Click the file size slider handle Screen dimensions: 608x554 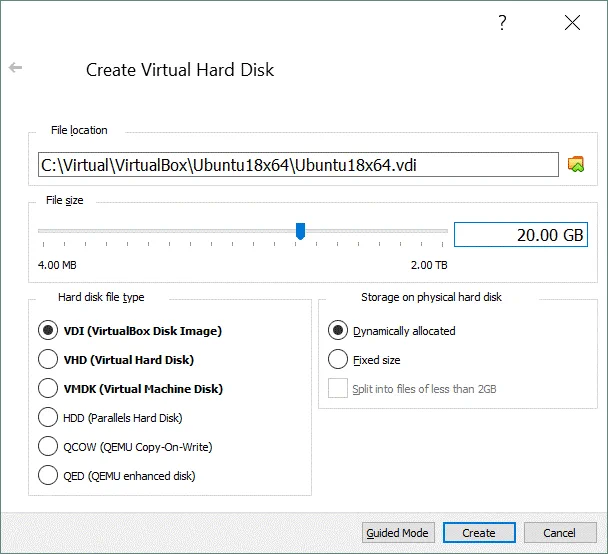[300, 232]
